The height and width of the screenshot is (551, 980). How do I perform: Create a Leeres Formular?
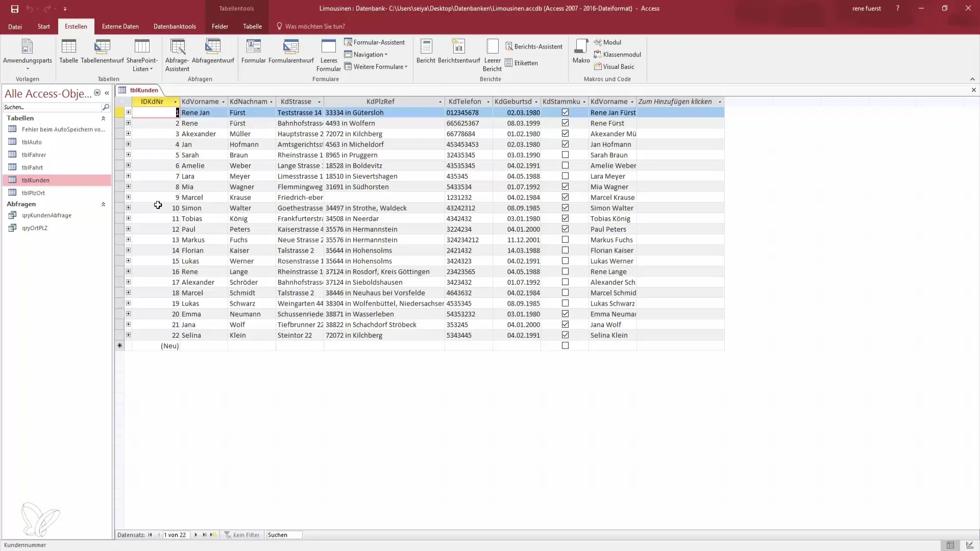tap(329, 55)
